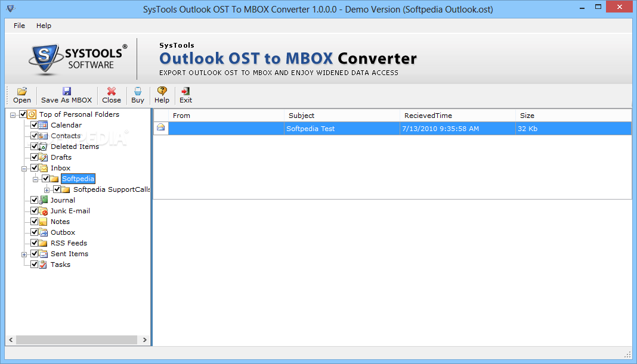Collapse the Softpedia folder node
The image size is (637, 364).
(x=36, y=179)
